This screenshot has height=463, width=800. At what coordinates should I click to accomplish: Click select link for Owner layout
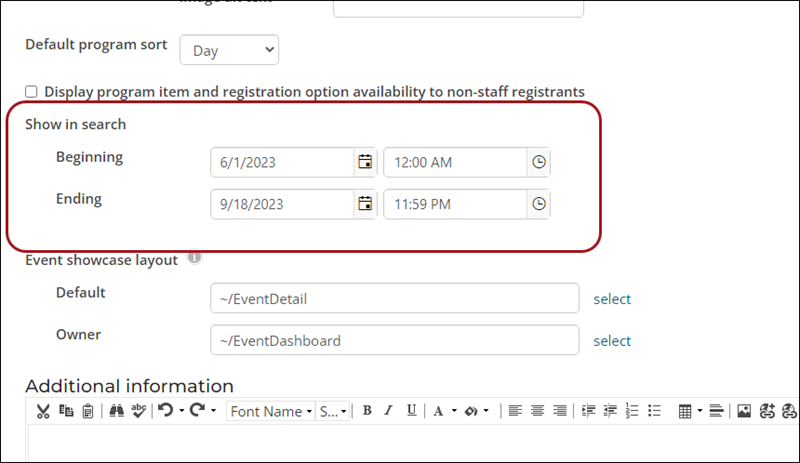click(612, 340)
